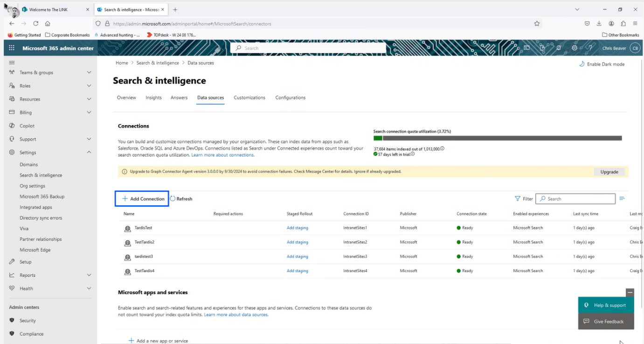
Task: Click Home in the breadcrumb
Action: tap(122, 63)
